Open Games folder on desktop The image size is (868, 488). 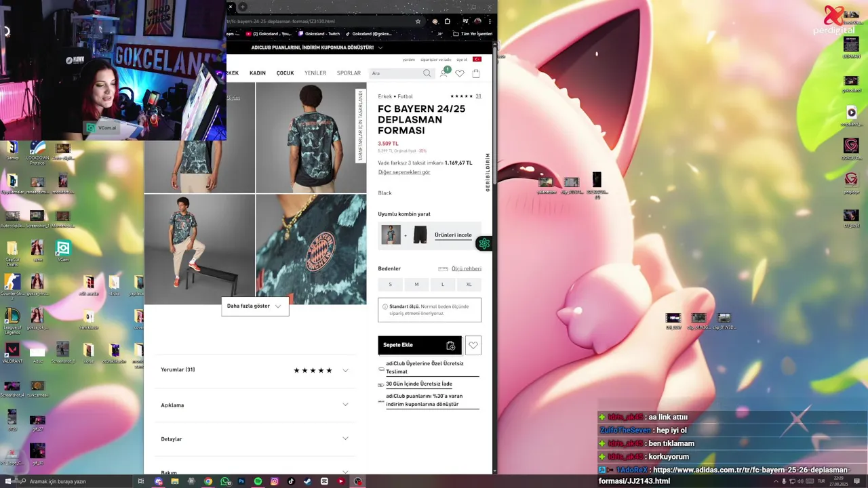point(12,150)
